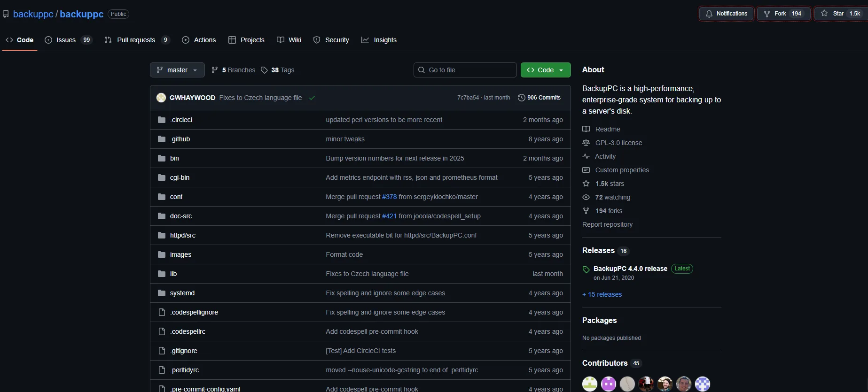868x392 pixels.
Task: Fork the repository
Action: [x=784, y=14]
